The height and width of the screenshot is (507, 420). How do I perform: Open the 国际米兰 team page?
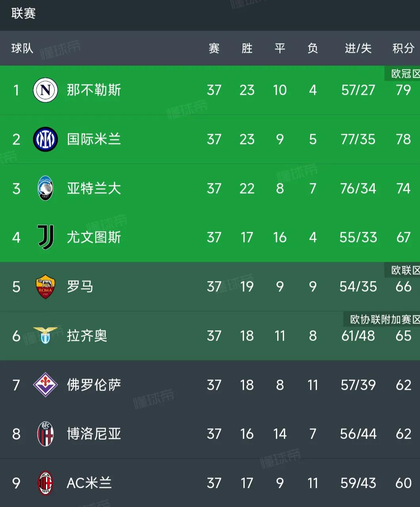[94, 139]
